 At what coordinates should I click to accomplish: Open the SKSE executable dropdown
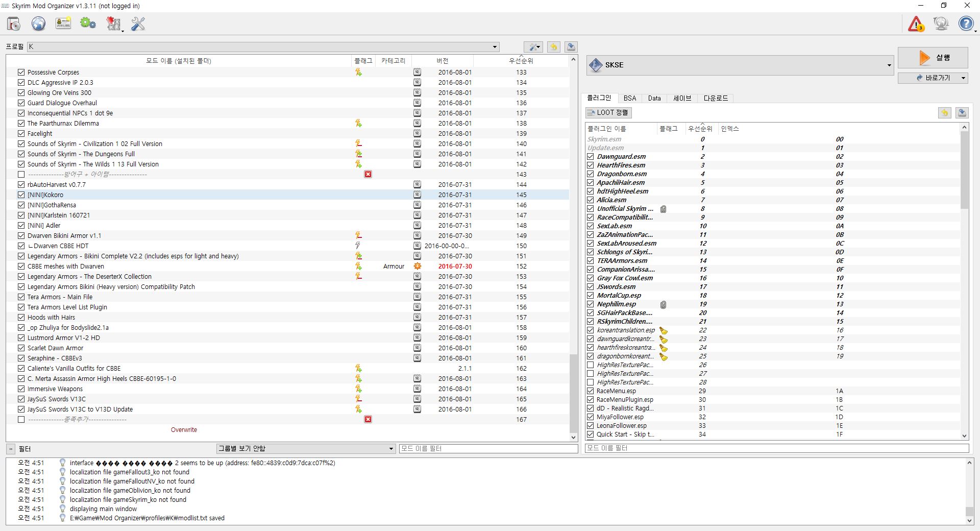click(740, 65)
